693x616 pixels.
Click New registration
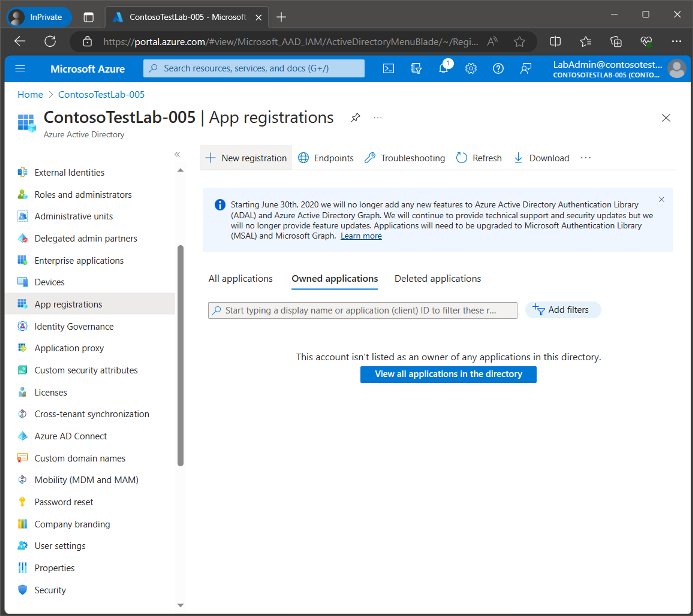[x=246, y=158]
